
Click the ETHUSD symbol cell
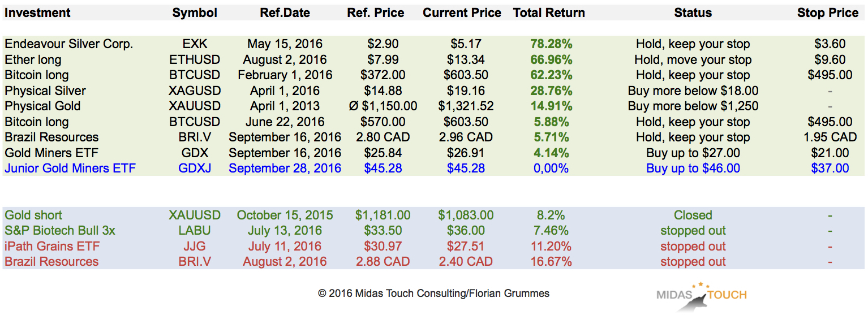click(x=195, y=60)
